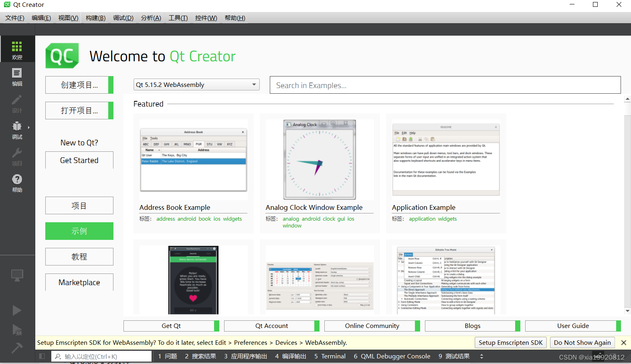This screenshot has width=631, height=364.
Task: Focus the Search in Examples field
Action: coord(445,85)
